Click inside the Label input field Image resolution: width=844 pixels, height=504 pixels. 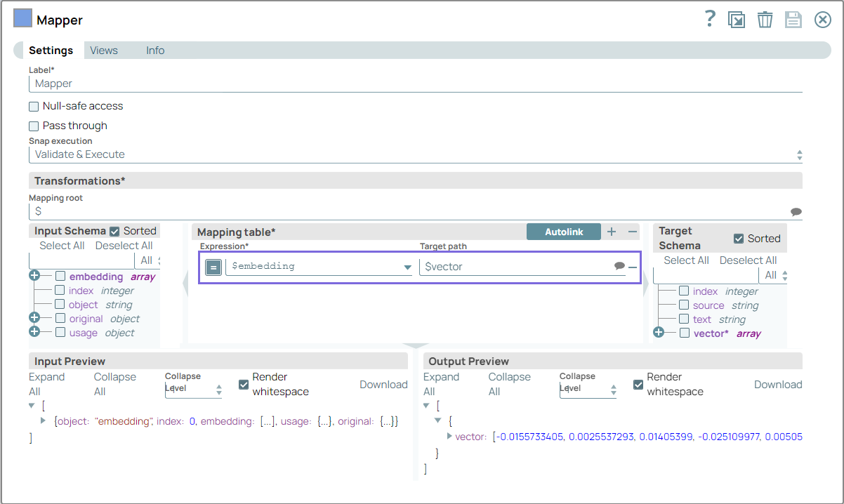211,84
